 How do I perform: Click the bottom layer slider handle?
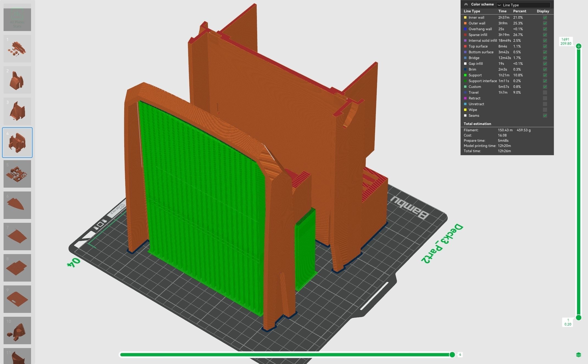[579, 318]
